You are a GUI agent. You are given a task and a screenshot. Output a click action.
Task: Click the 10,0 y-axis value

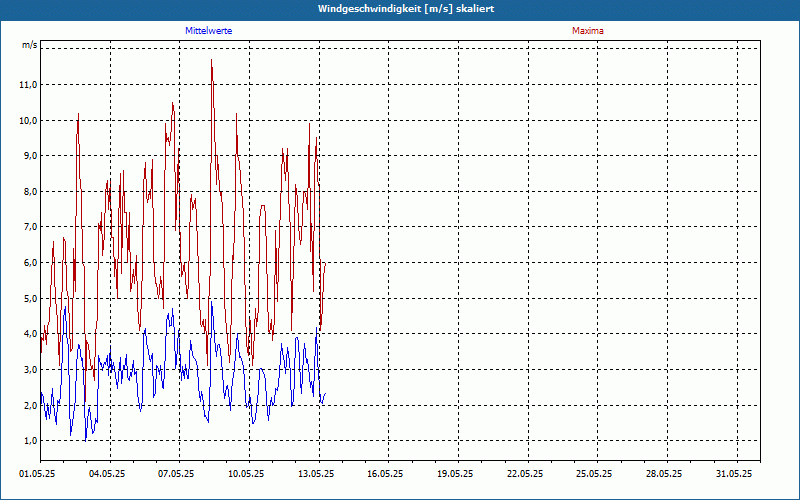28,120
